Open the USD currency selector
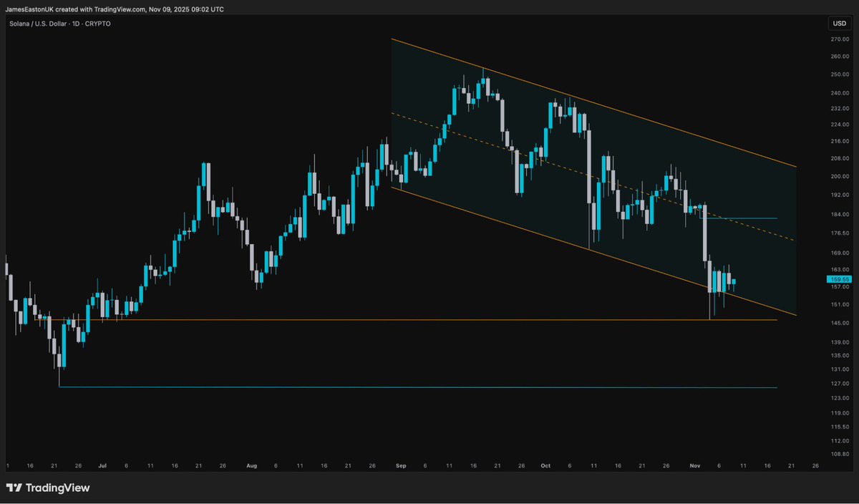Screen dimensions: 859x504 tap(838, 24)
